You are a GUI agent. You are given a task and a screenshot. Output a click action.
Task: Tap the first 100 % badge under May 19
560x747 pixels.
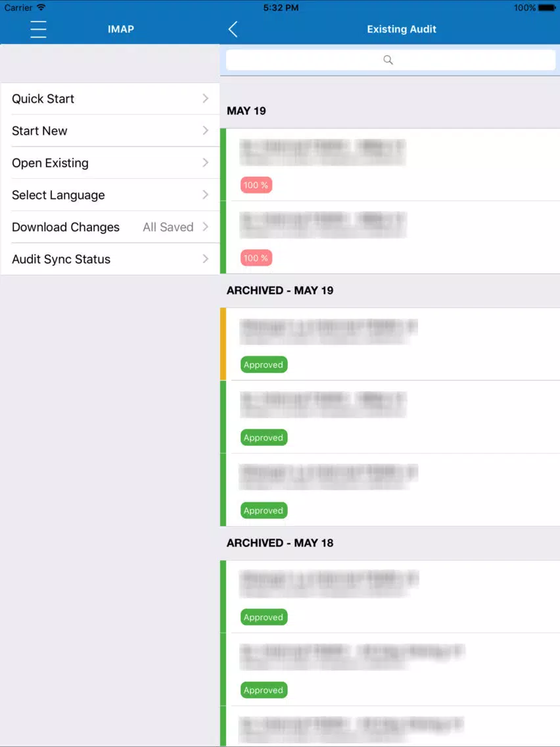tap(256, 185)
